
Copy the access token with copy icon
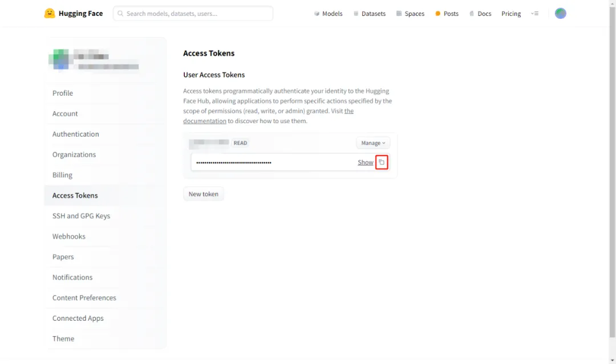click(382, 162)
